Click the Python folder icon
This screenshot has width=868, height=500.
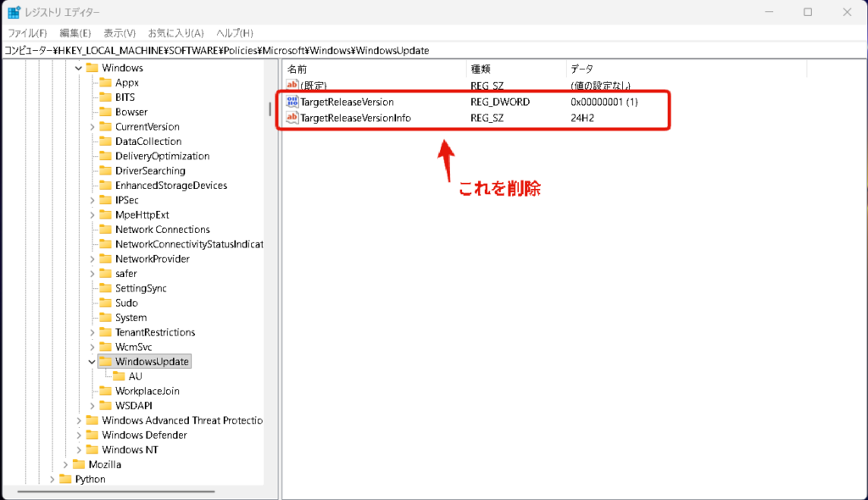tap(65, 479)
